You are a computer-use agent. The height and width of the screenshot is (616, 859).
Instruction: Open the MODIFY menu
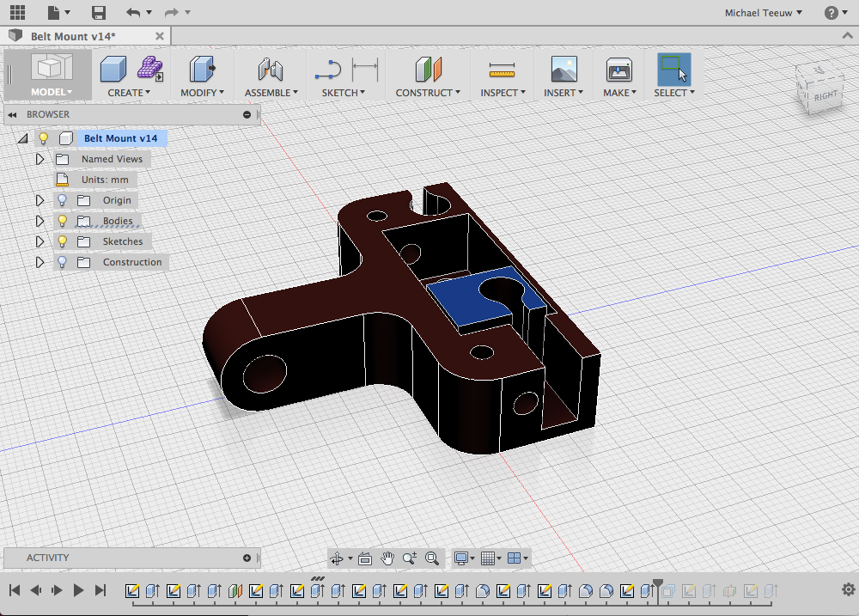click(202, 92)
